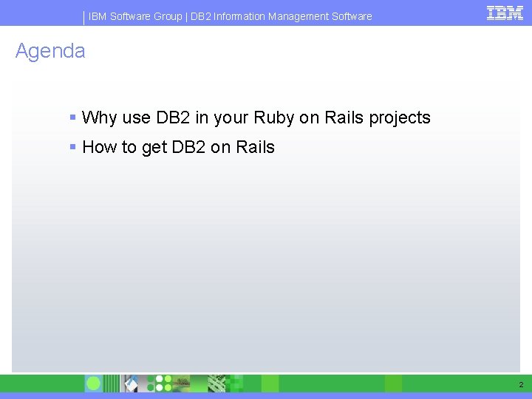Select the 'Agenda' slide title
Viewport: 532px width, 399px height.
(x=50, y=51)
